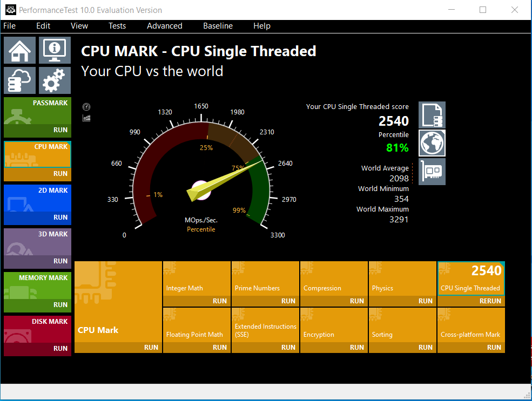
Task: Run the MEMORY MARK suite
Action: (38, 305)
